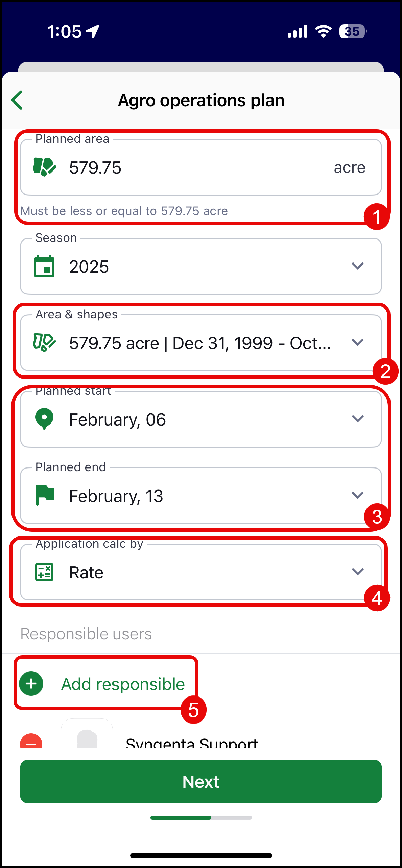Screen dimensions: 402x868
Task: Expand the Planned start date chevron
Action: pos(357,419)
